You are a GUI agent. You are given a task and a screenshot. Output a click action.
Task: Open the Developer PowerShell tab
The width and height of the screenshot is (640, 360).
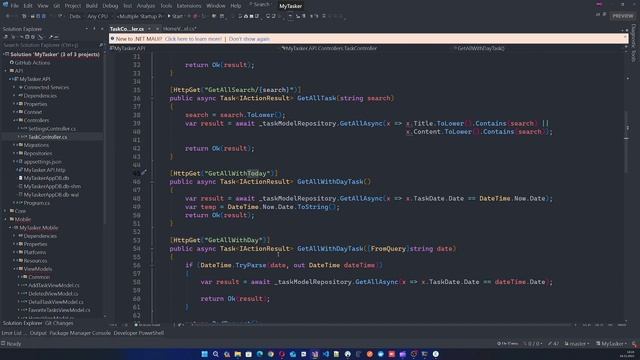click(139, 333)
